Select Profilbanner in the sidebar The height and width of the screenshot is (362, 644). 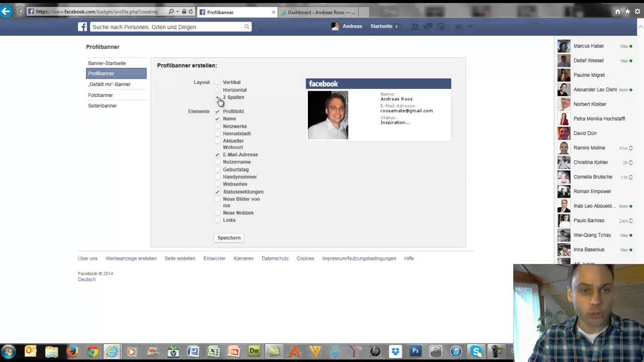[116, 73]
